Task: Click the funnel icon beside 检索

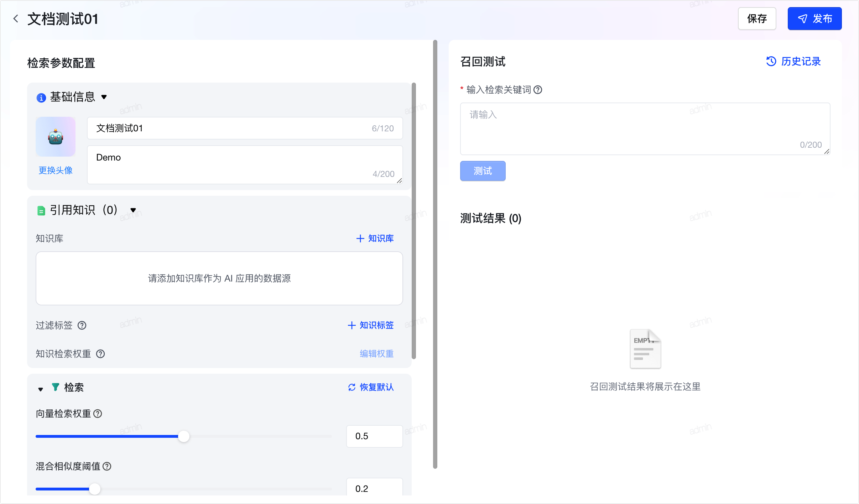Action: tap(56, 387)
